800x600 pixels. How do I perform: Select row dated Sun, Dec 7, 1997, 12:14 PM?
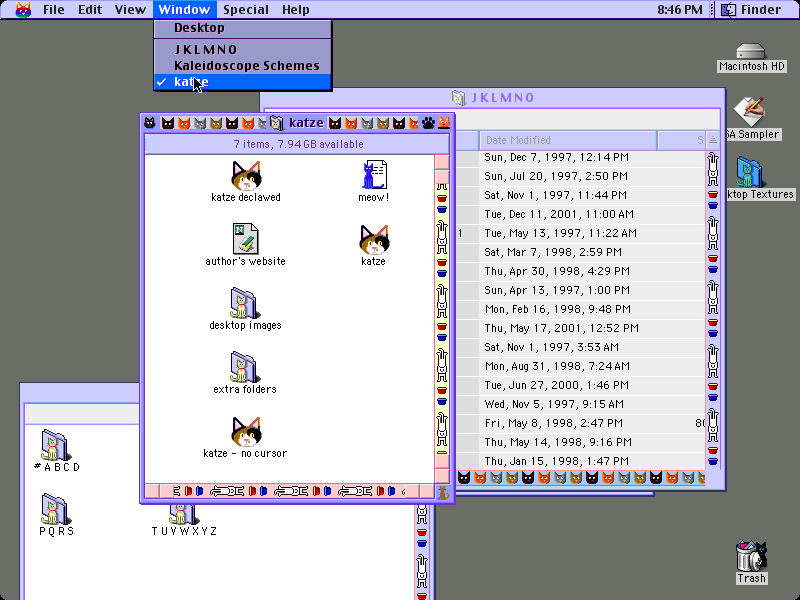581,157
